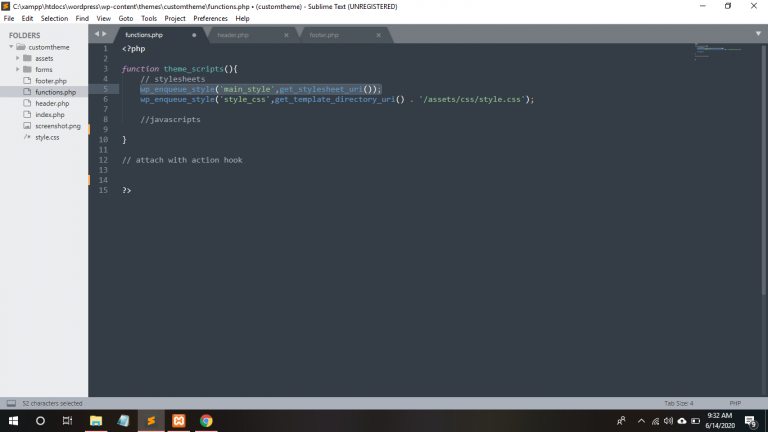Open the Windows Start menu

pos(13,421)
